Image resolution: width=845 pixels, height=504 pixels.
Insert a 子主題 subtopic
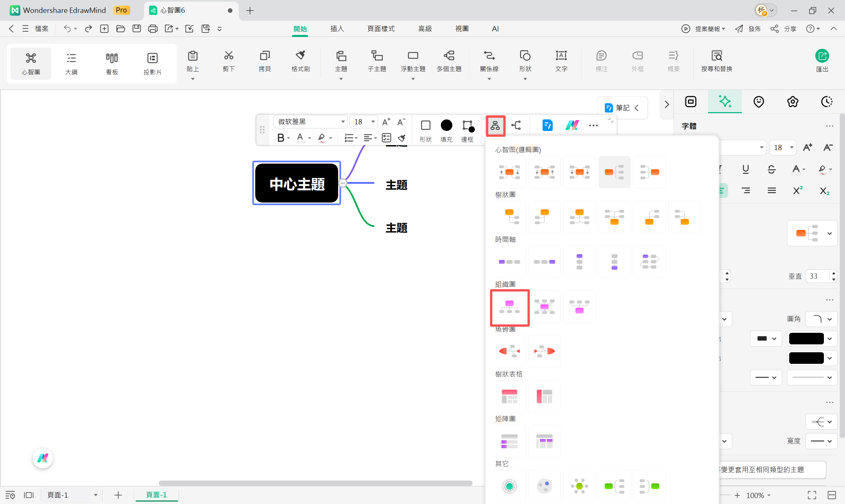(x=377, y=61)
